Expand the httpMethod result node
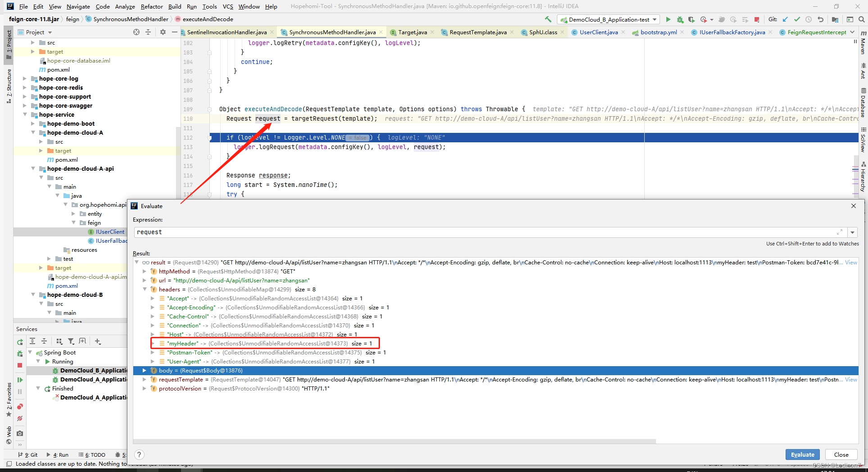The width and height of the screenshot is (868, 472). coord(145,271)
